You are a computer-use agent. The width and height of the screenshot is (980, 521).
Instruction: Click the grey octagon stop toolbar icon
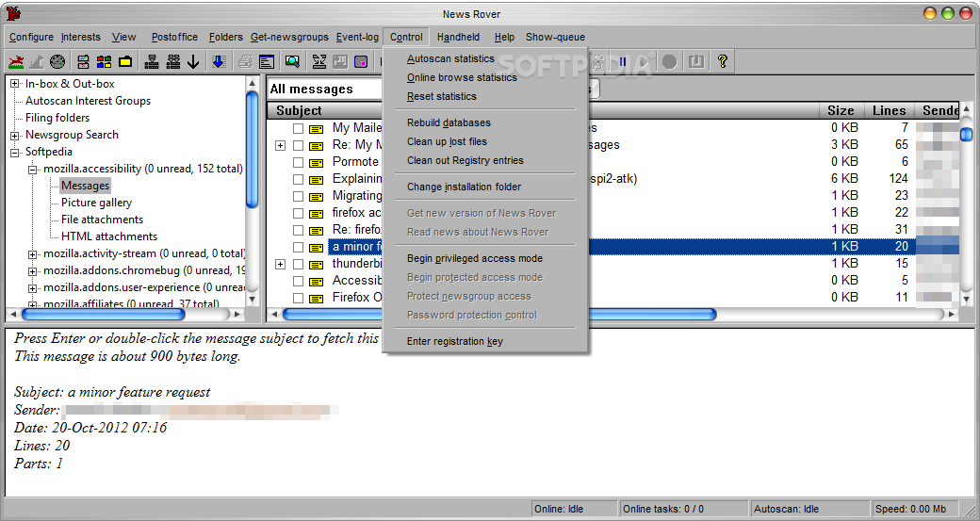(670, 61)
